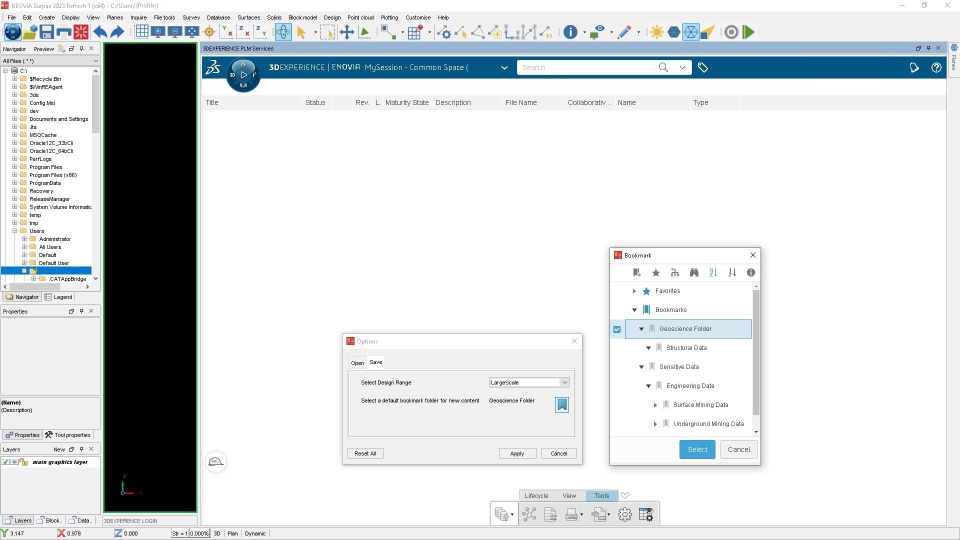Click the notifications share icon in ENOVIA bar
Screen dimensions: 960x540
pyautogui.click(x=914, y=67)
